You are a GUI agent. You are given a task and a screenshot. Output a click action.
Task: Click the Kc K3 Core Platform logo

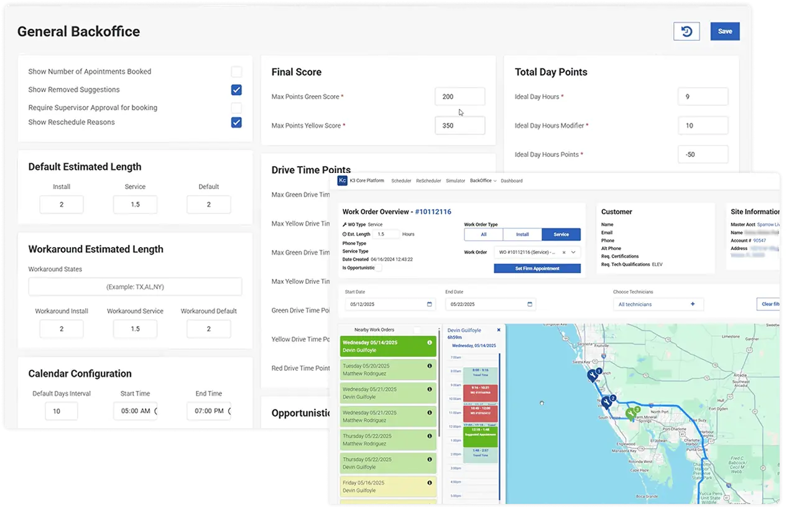coord(343,181)
